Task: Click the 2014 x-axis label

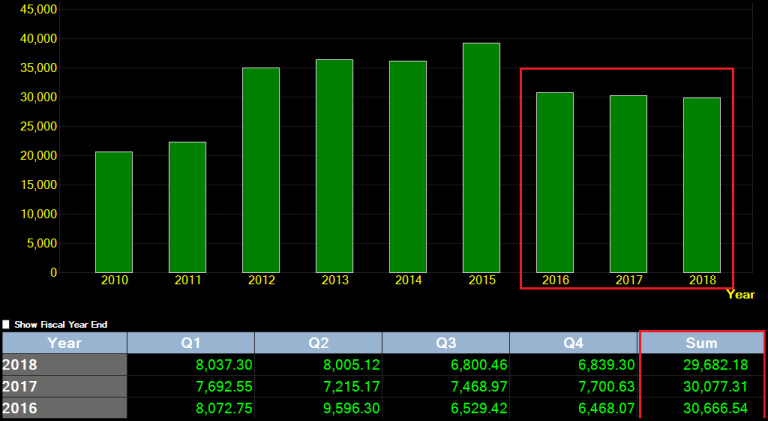Action: point(408,280)
